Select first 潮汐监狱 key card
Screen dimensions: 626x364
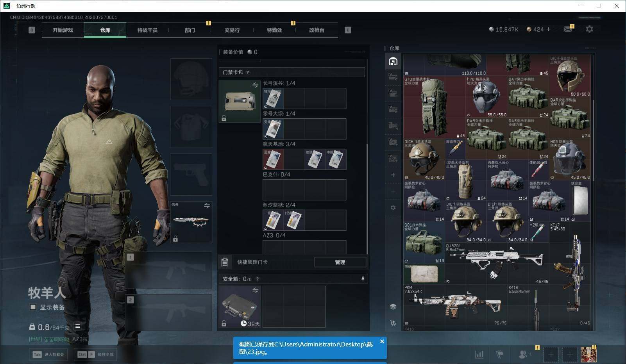coord(273,220)
